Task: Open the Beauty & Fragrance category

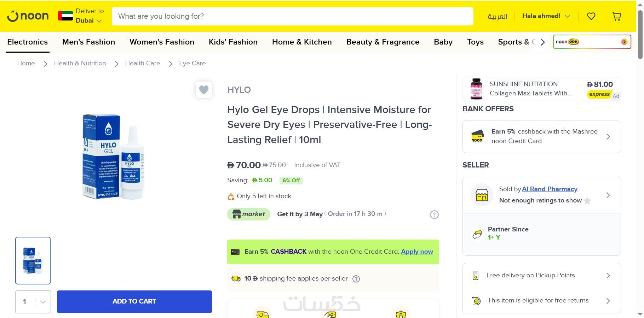Action: [383, 42]
